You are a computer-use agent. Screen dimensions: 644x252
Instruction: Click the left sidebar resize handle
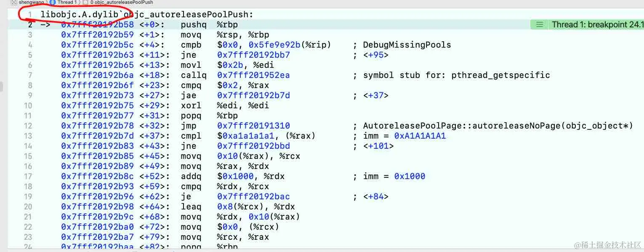pos(1,86)
